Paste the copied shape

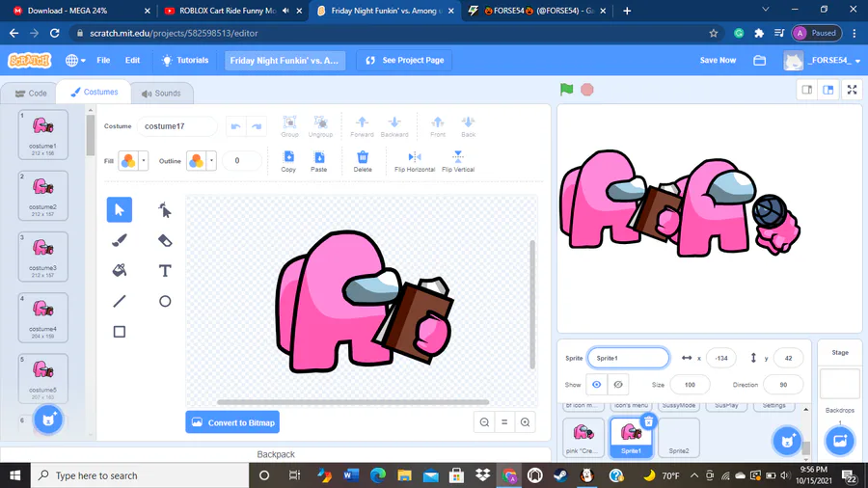319,162
